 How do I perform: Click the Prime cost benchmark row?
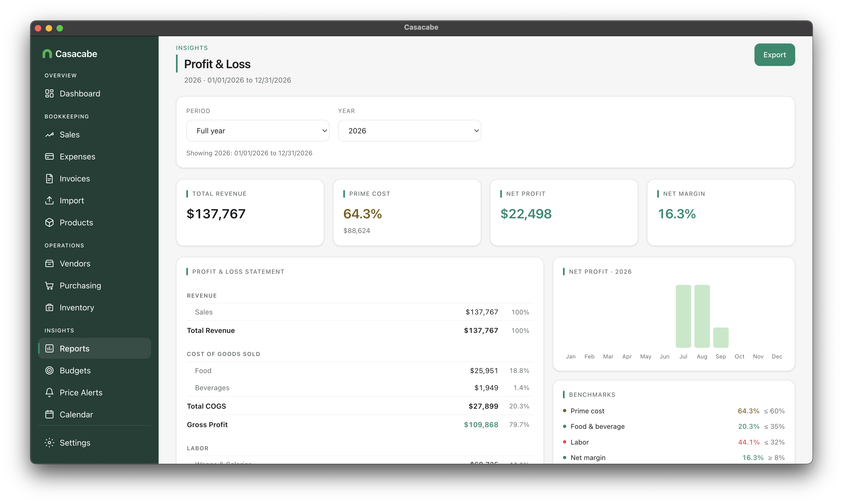674,411
